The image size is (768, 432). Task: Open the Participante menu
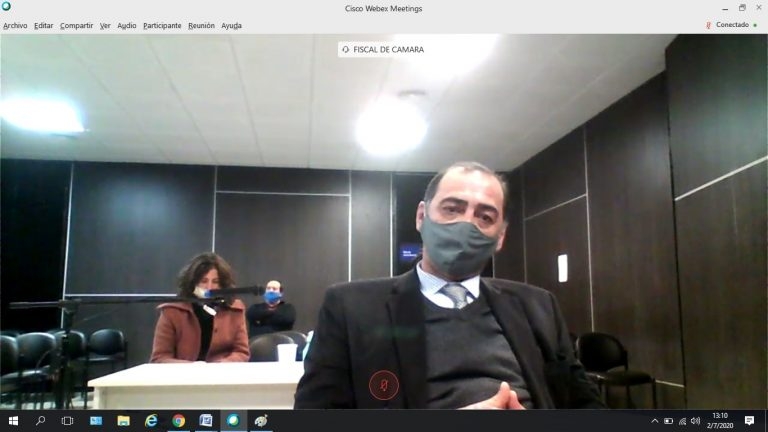[x=162, y=25]
